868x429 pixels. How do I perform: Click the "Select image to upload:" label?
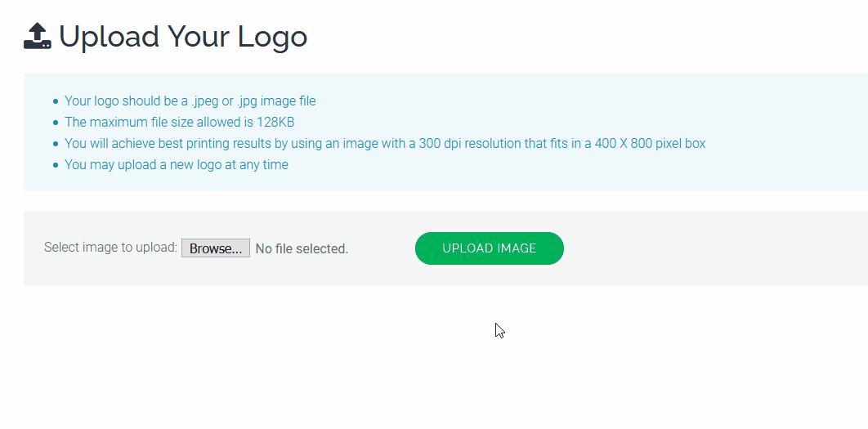coord(110,248)
